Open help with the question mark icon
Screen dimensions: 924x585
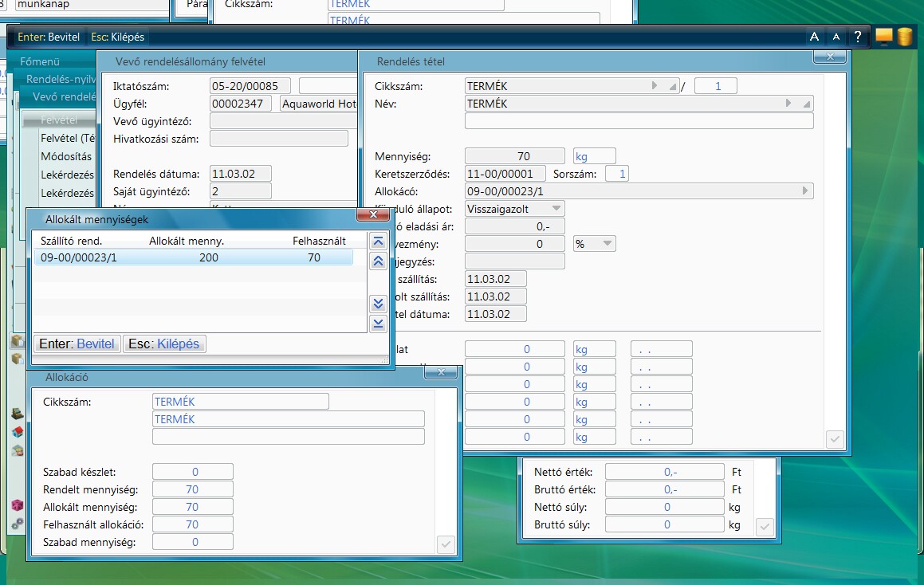858,37
